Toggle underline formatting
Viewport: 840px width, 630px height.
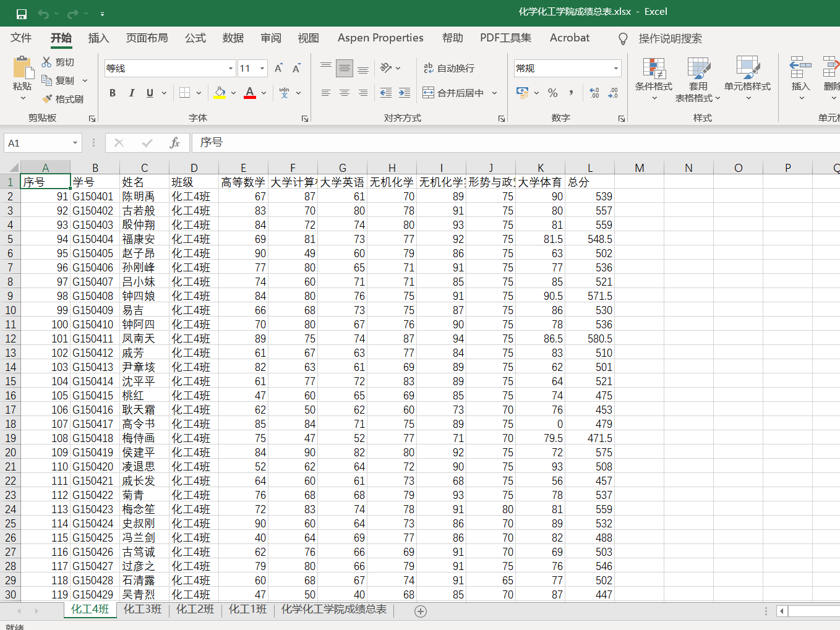click(148, 92)
